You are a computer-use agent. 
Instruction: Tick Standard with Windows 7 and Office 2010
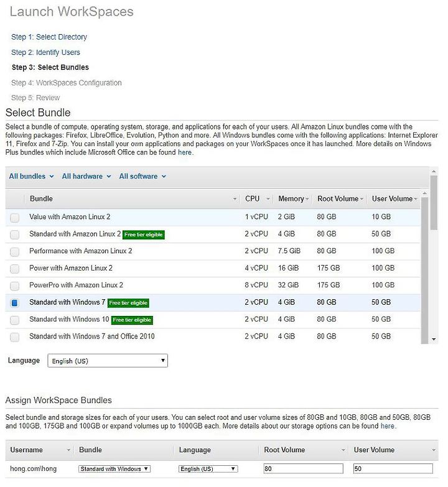[x=14, y=337]
